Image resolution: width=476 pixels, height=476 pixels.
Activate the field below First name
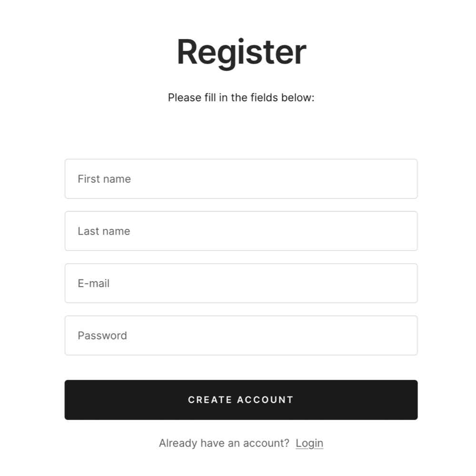point(241,231)
